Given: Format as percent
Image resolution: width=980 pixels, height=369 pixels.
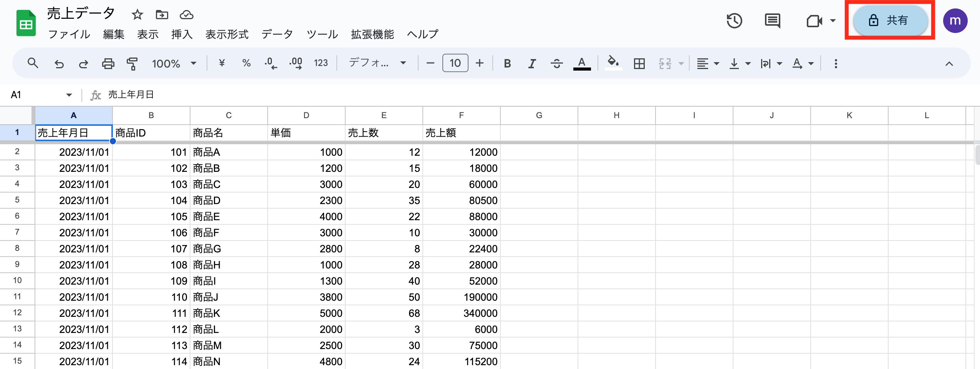Looking at the screenshot, I should (246, 63).
